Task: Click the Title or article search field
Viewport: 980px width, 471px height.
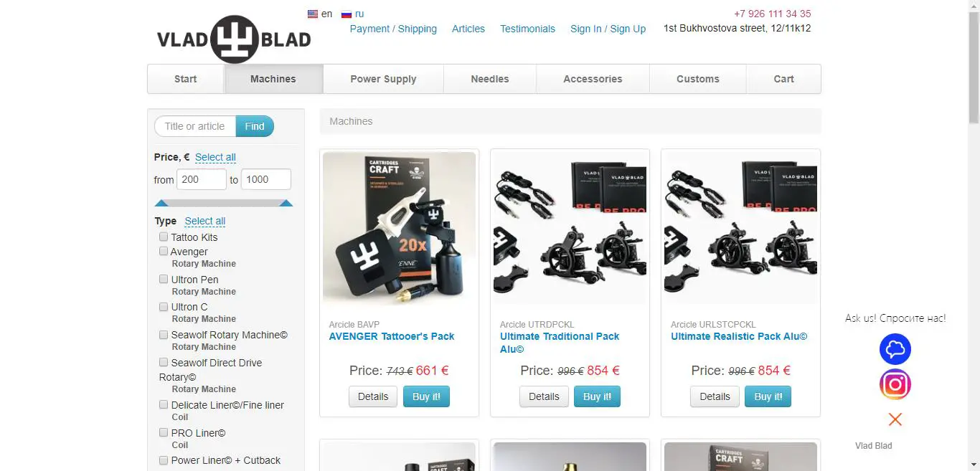Action: tap(195, 126)
